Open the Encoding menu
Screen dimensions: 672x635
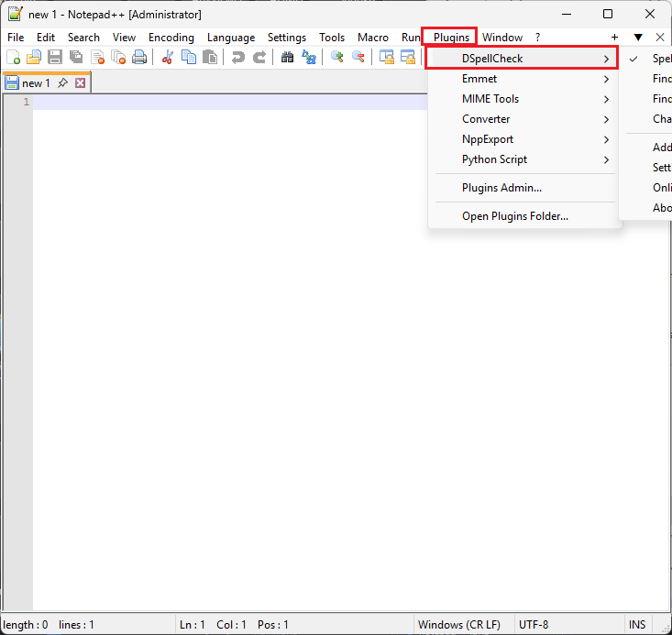point(171,38)
